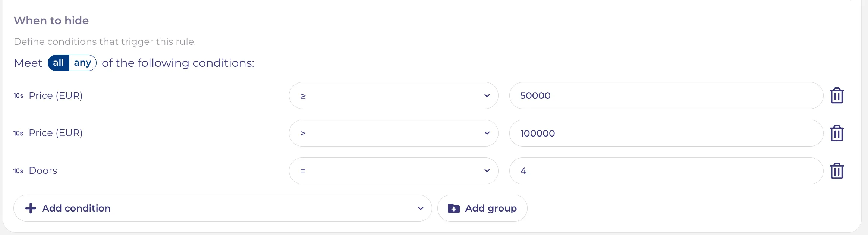The image size is (868, 235).
Task: Click the Add condition label
Action: [x=76, y=208]
